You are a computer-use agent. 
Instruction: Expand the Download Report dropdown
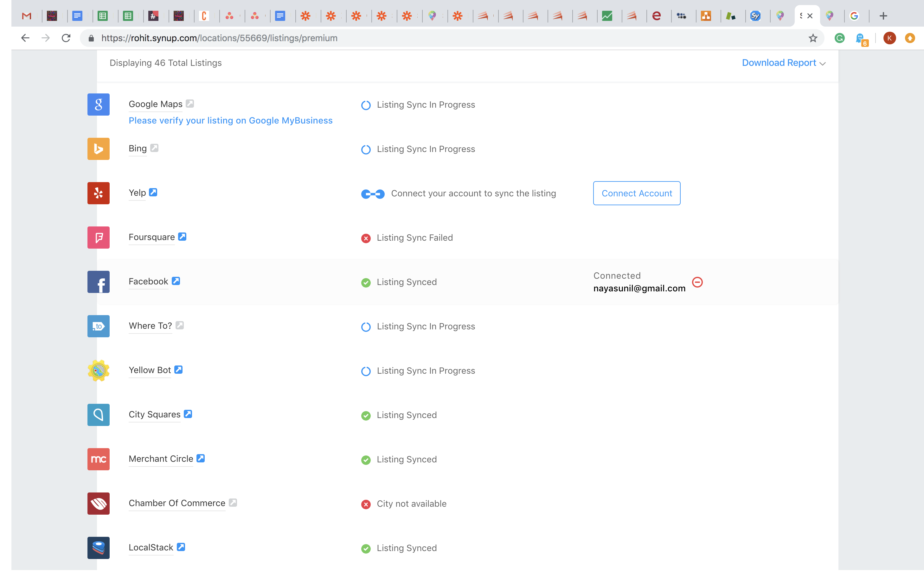(784, 62)
